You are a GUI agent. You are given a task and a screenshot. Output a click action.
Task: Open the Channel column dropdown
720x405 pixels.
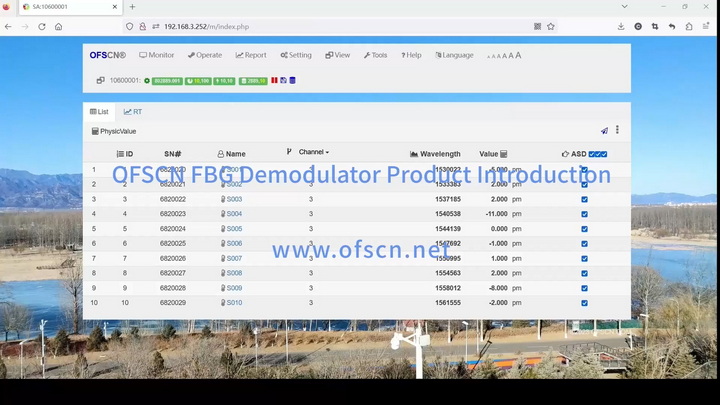pyautogui.click(x=314, y=152)
